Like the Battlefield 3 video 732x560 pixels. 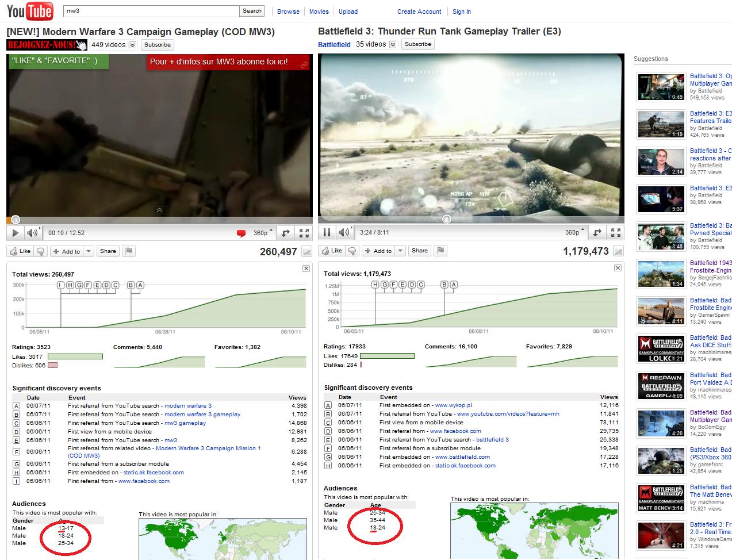(x=332, y=251)
